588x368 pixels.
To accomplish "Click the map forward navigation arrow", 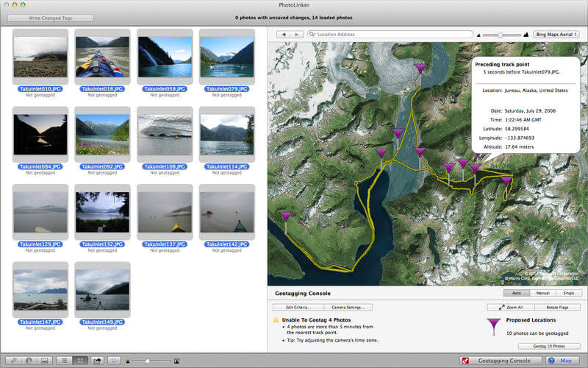I will click(297, 34).
